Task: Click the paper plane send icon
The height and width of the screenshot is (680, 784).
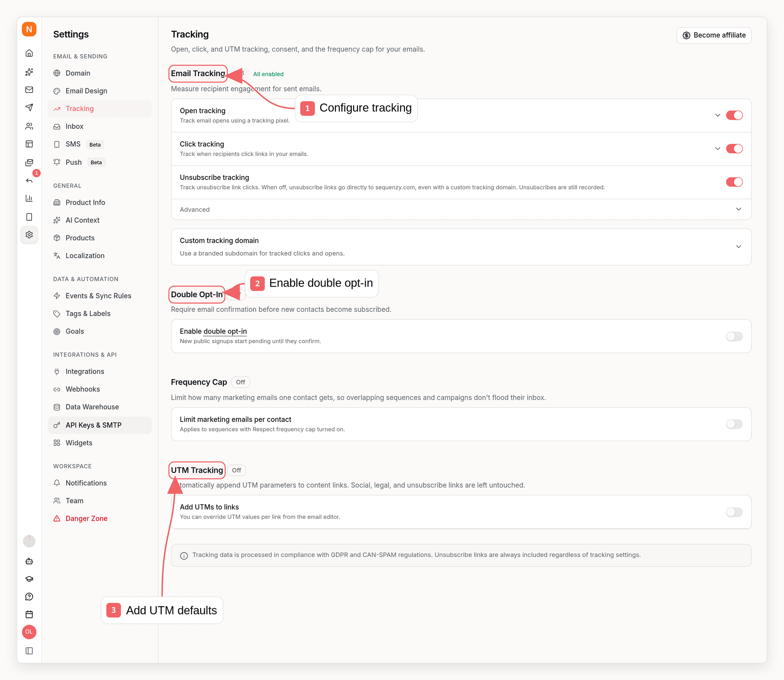Action: (x=29, y=107)
